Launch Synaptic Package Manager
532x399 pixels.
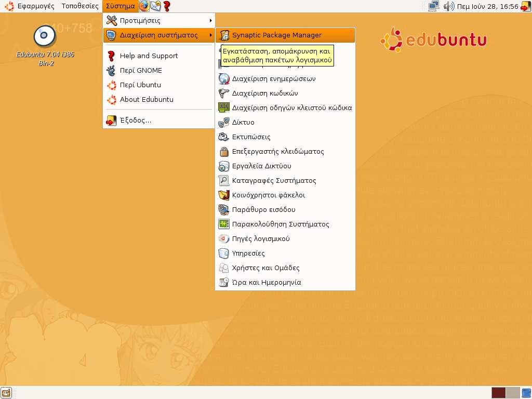click(285, 35)
